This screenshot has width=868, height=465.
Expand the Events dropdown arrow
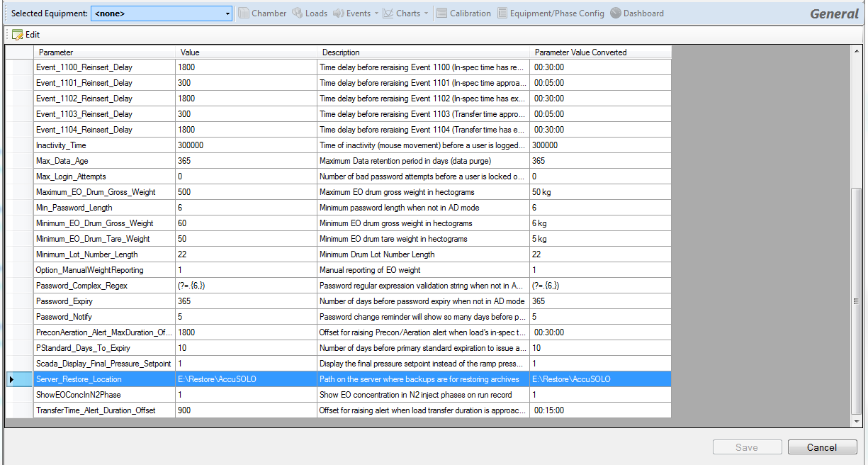click(376, 13)
